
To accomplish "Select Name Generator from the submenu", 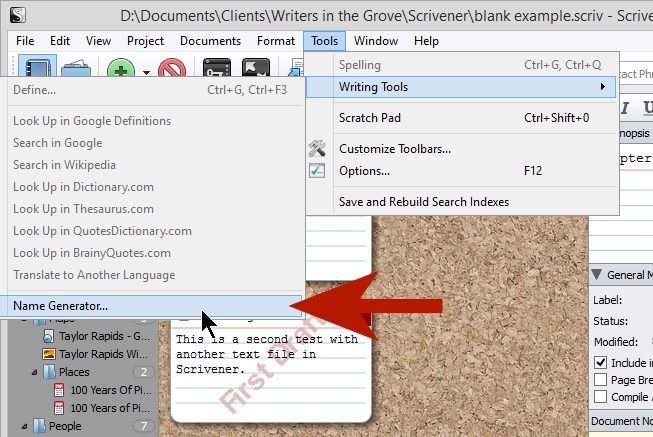I will coord(61,306).
